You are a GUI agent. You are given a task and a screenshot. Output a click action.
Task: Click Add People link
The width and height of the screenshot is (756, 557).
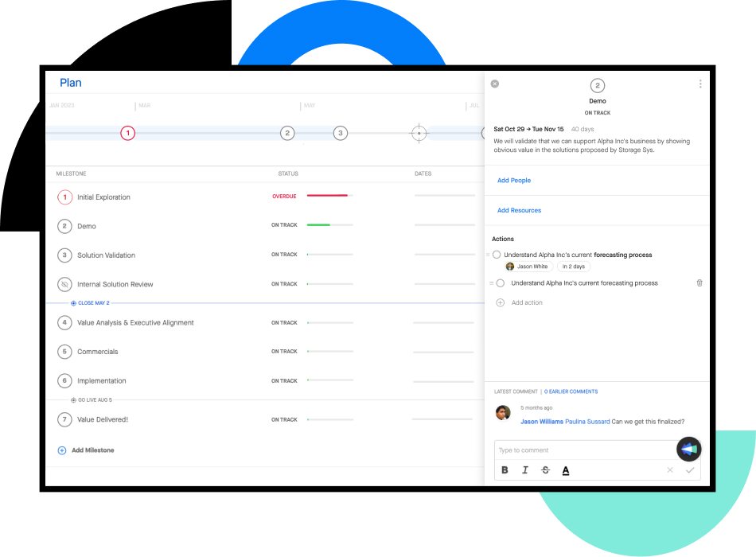click(x=514, y=181)
